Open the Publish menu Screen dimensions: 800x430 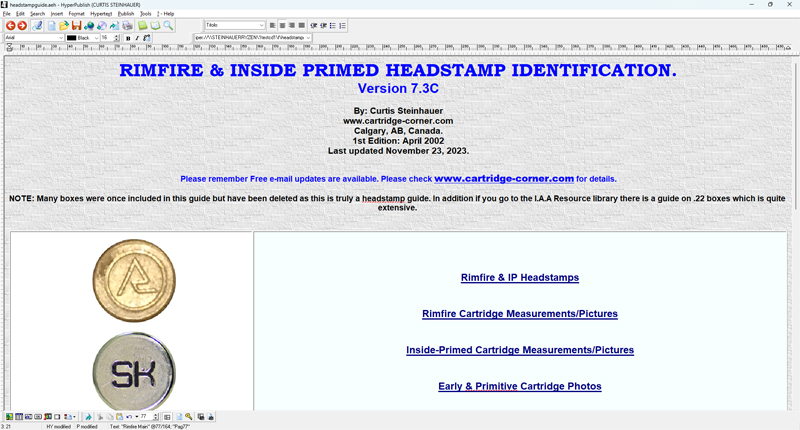point(126,14)
